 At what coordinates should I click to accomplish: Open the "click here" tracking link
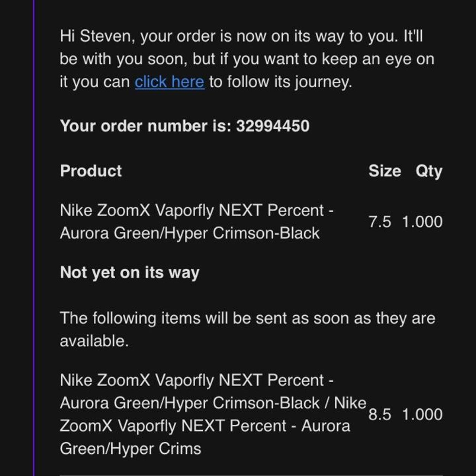click(169, 82)
